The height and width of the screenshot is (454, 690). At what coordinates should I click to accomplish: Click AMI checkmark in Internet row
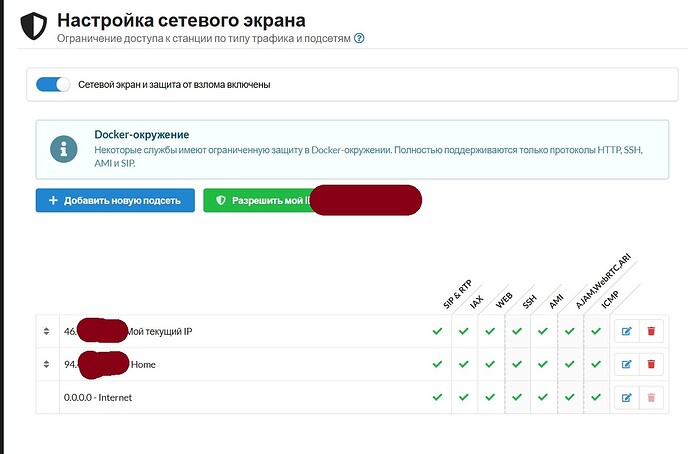[543, 397]
